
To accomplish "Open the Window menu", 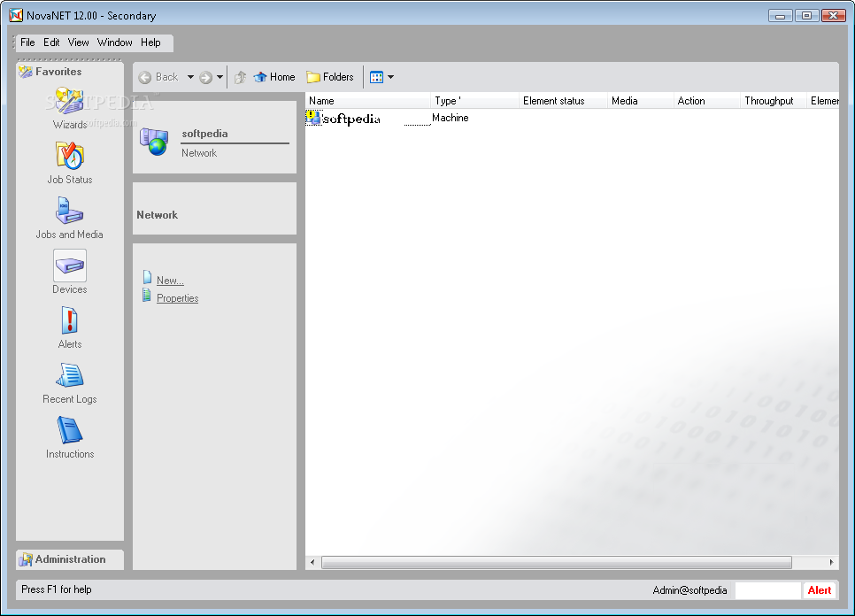I will coord(114,42).
